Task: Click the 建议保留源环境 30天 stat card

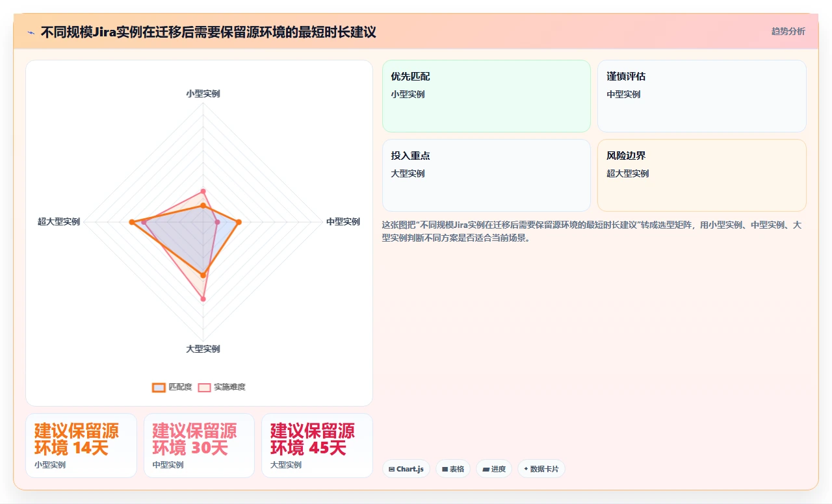Action: point(199,446)
